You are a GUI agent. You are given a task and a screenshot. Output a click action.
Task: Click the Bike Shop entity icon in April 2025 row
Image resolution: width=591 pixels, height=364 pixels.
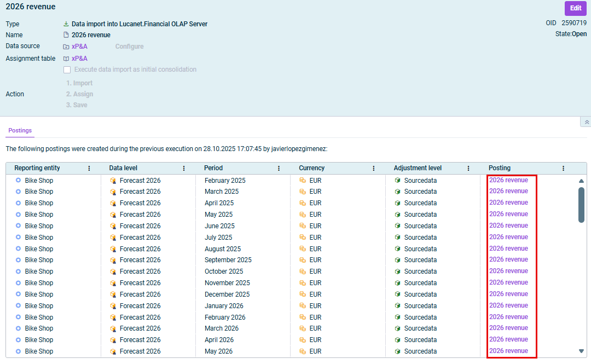point(18,203)
